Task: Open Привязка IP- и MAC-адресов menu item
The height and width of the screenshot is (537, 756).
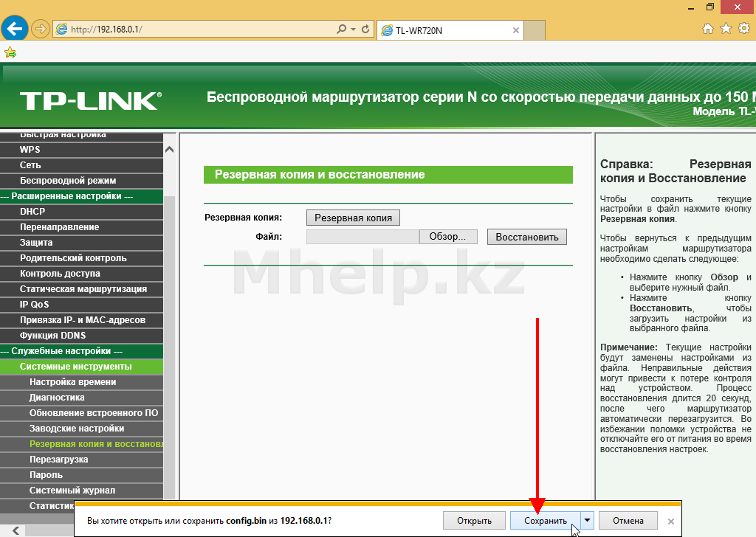Action: pyautogui.click(x=81, y=320)
